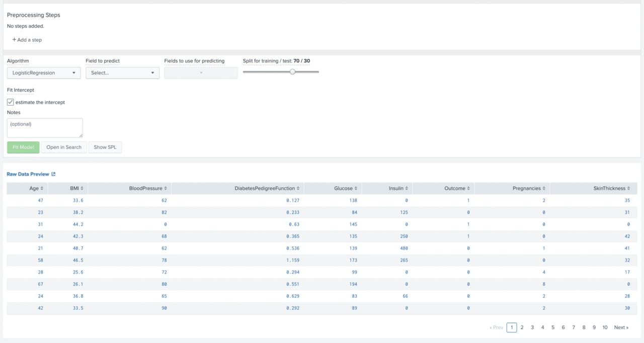644x343 pixels.
Task: Add a preprocessing step
Action: click(27, 40)
